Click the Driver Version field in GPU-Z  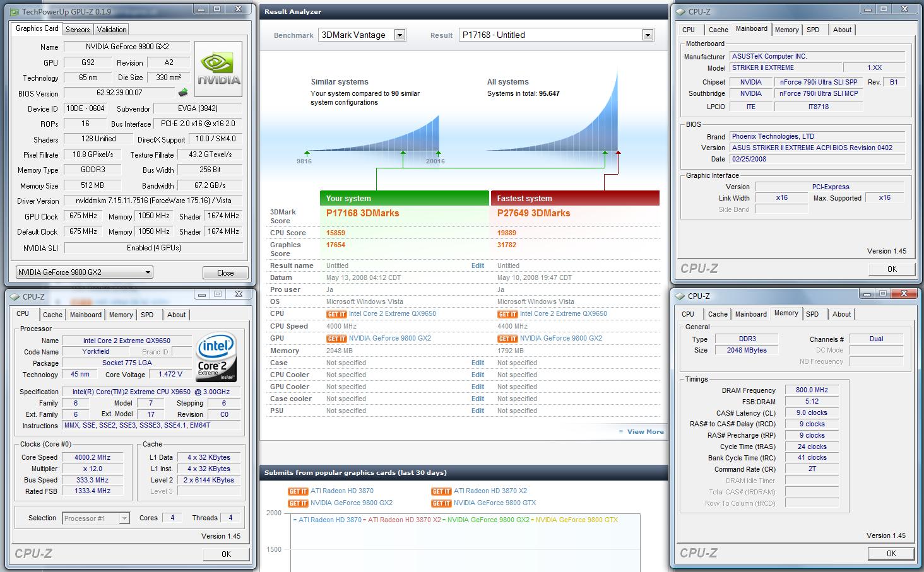click(153, 201)
